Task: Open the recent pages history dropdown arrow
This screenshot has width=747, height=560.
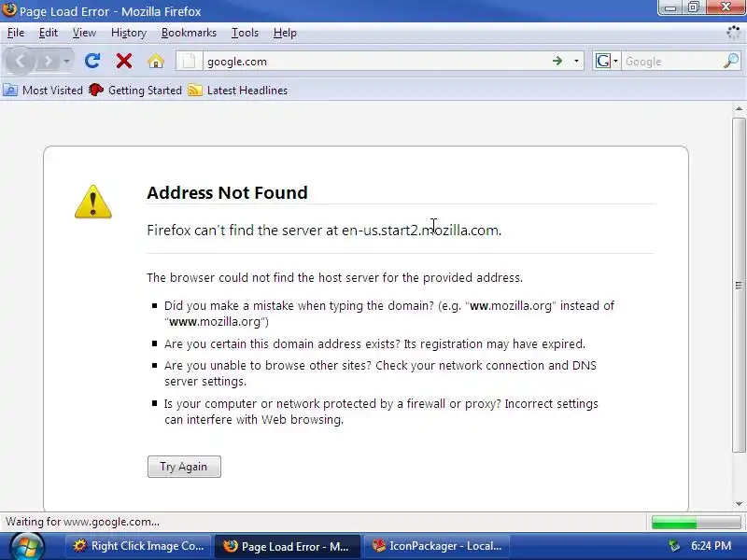Action: point(66,61)
